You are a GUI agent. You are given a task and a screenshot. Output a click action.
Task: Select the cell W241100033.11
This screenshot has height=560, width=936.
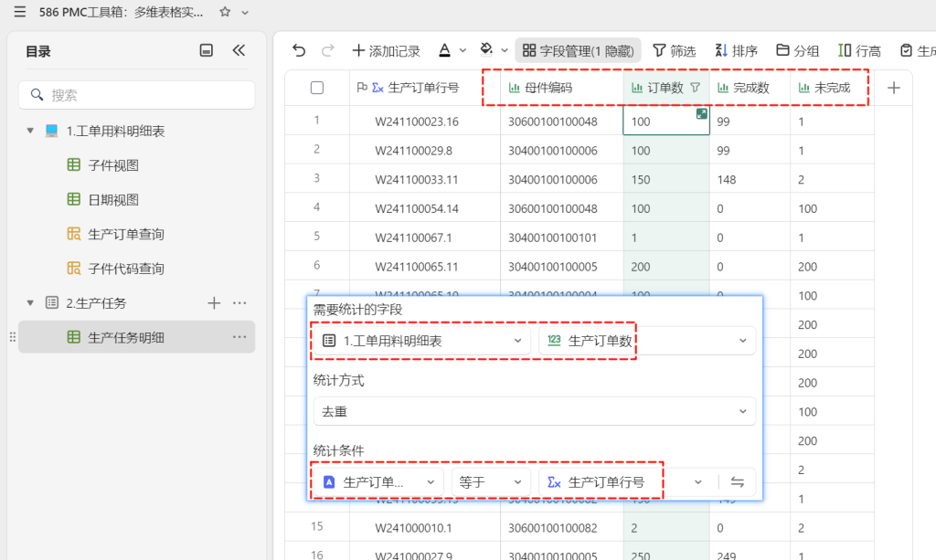[425, 179]
